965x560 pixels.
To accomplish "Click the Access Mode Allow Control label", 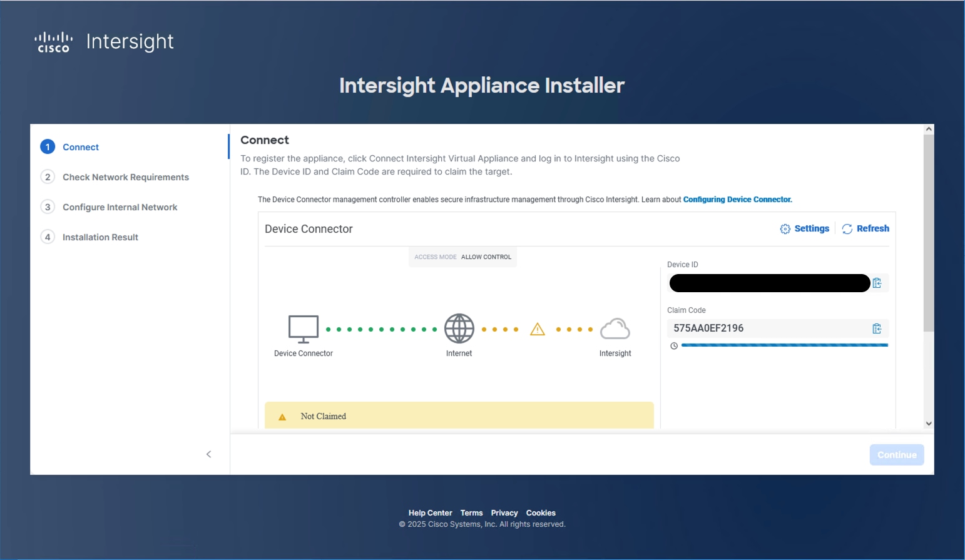I will tap(463, 257).
